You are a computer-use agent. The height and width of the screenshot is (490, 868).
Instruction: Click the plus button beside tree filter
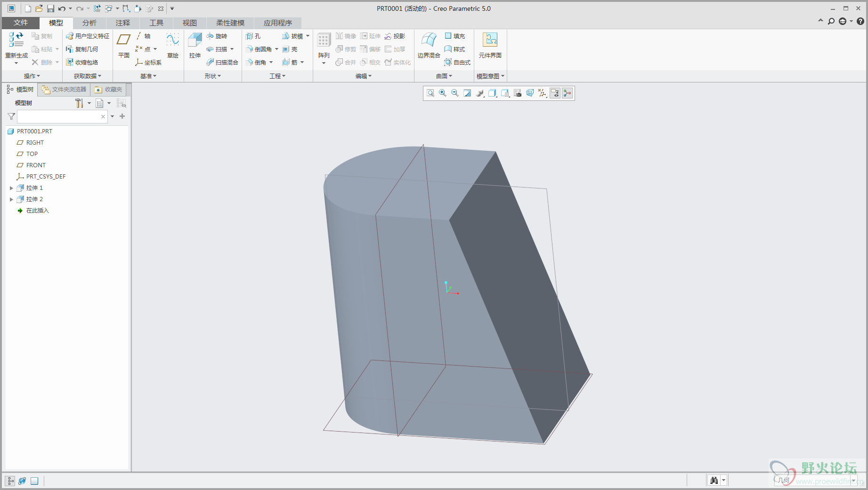pos(122,116)
